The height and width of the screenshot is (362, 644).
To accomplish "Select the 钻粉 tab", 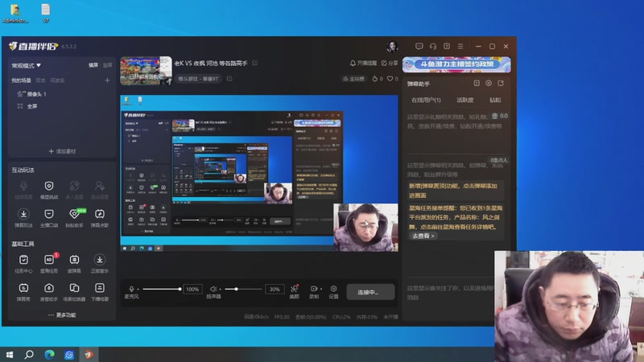I will (495, 100).
